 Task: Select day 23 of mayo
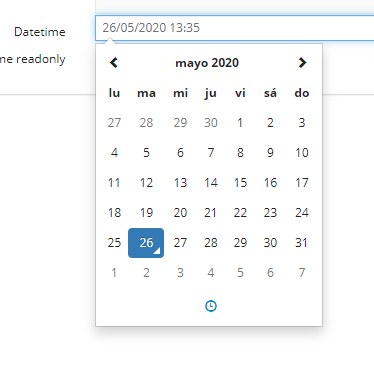(270, 213)
